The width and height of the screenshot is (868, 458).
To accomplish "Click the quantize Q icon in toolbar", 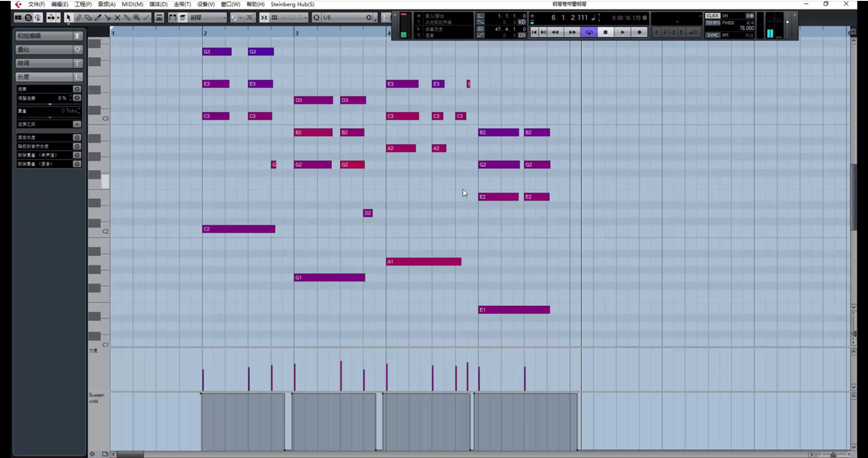I will [x=316, y=18].
